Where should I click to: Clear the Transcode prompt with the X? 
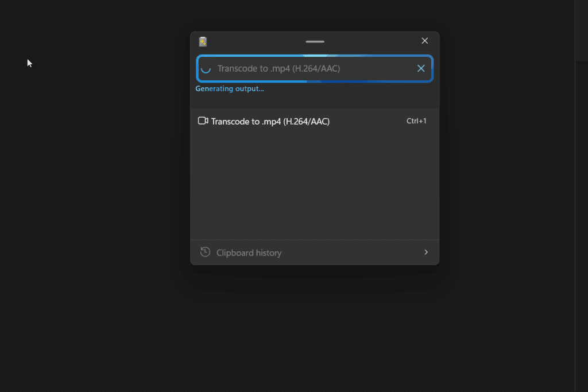point(421,68)
